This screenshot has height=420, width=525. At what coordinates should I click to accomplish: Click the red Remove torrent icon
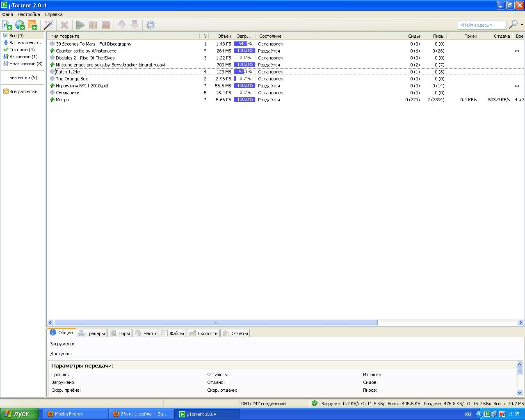[64, 25]
